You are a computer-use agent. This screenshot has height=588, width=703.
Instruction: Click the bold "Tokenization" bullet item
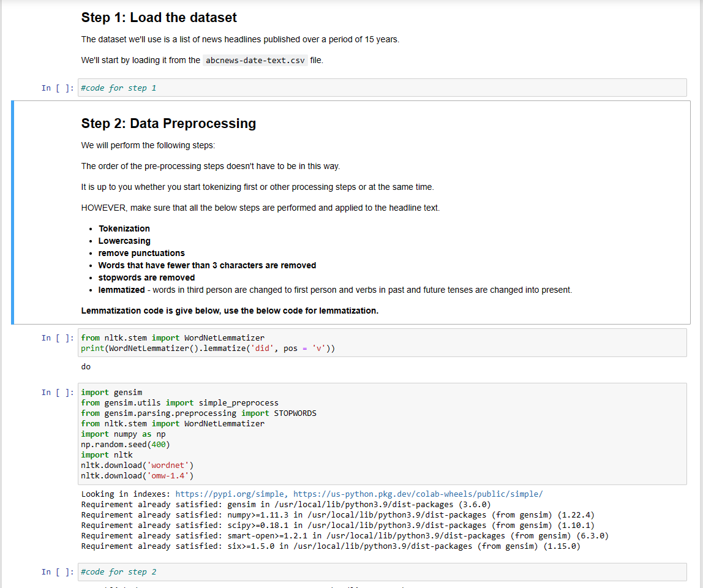coord(124,228)
